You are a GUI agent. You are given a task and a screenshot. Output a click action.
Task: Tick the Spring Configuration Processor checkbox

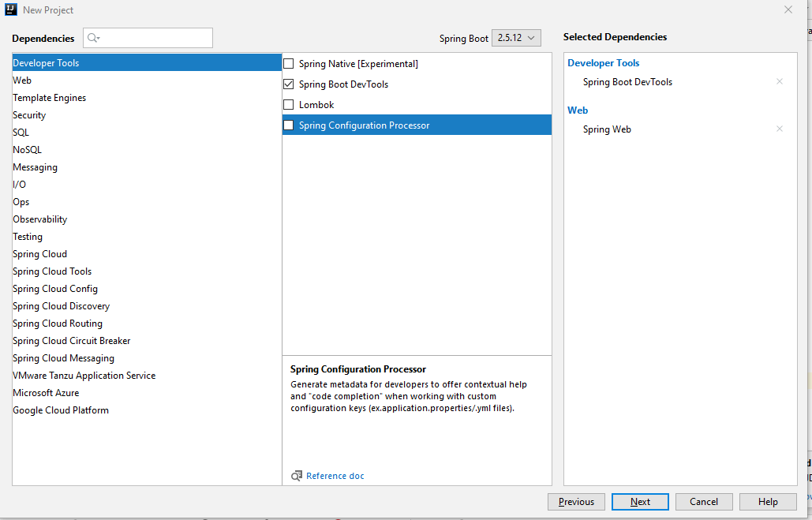tap(289, 125)
